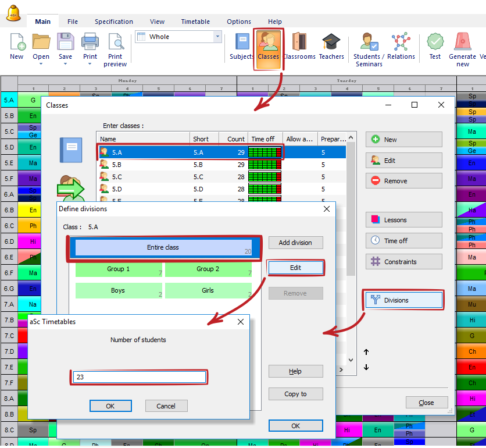Click Cancel in Number of students dialog

166,406
